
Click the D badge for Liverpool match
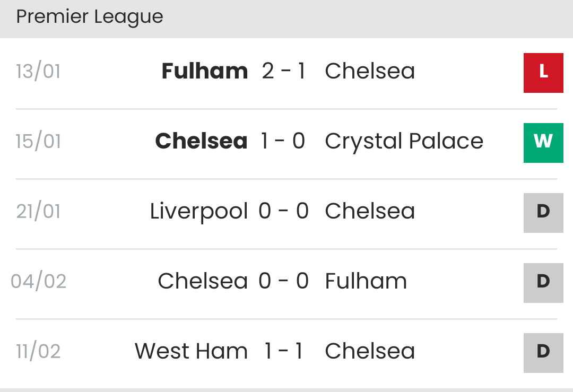click(543, 213)
